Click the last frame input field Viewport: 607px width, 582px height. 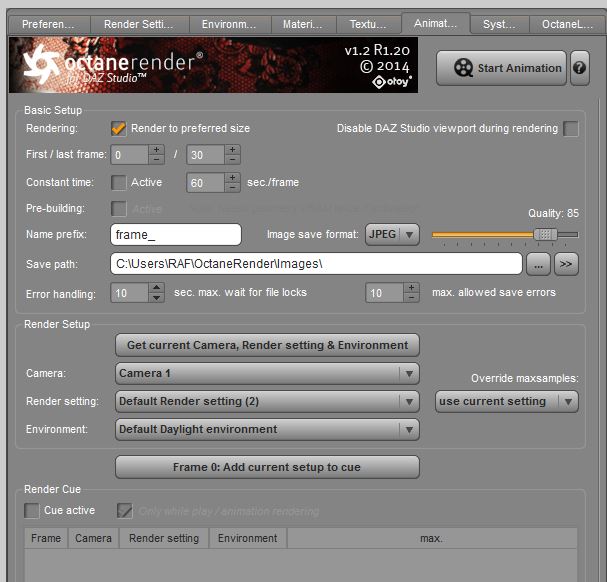[x=205, y=155]
